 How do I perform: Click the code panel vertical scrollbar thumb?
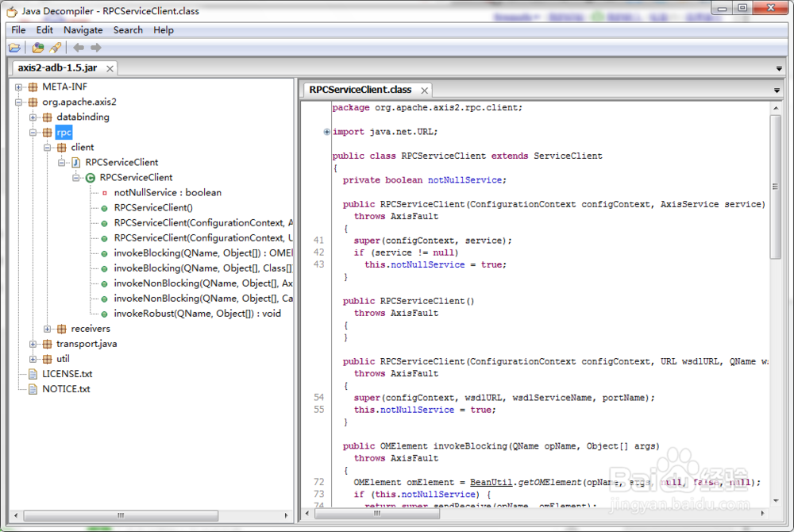tap(775, 187)
